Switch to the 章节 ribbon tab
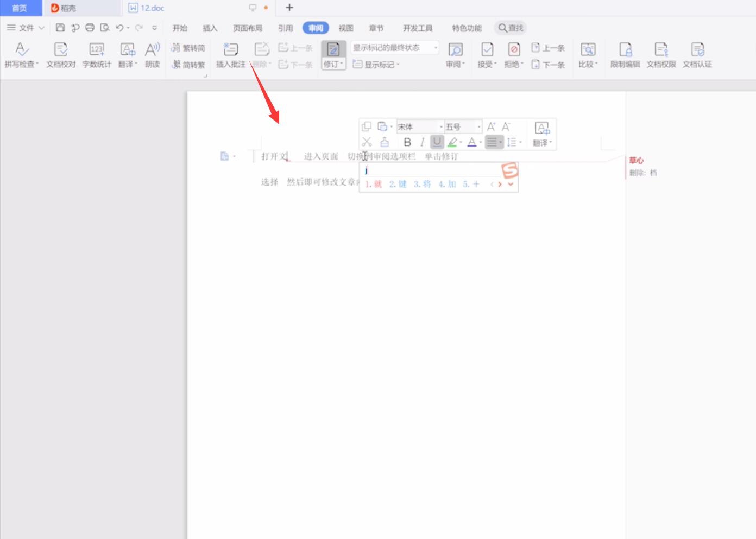 tap(376, 28)
